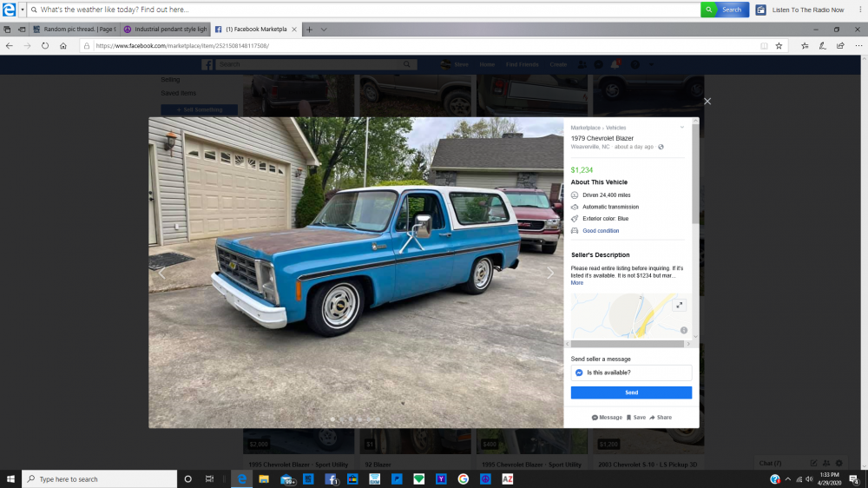Open Windows Start menu
Image resolution: width=868 pixels, height=488 pixels.
coord(11,478)
